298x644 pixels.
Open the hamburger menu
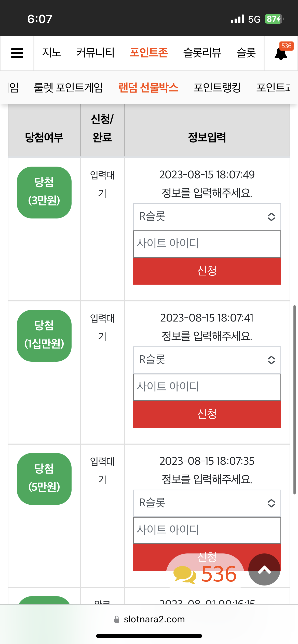coord(17,53)
